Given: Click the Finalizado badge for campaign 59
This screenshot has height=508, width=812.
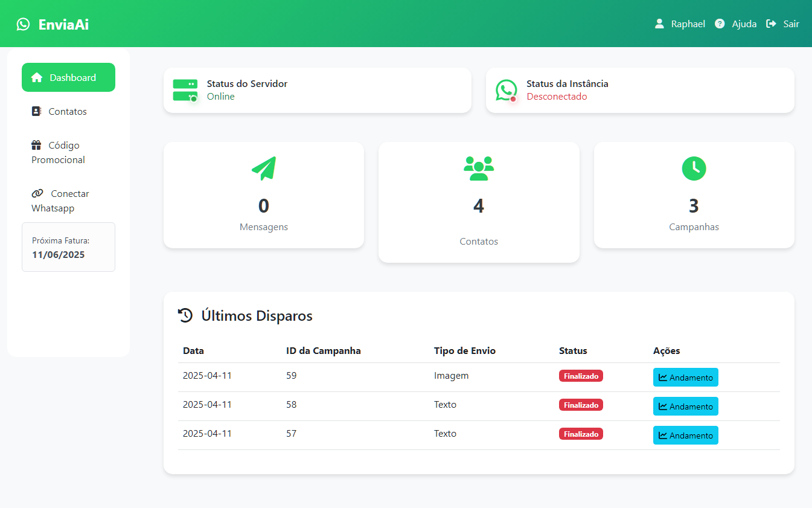Looking at the screenshot, I should click(x=581, y=376).
